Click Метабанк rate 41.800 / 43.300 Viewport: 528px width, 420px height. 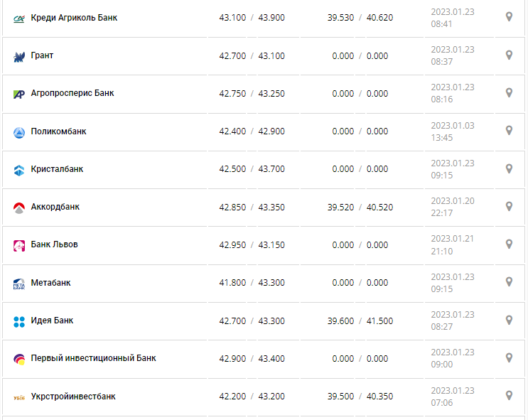coord(252,283)
